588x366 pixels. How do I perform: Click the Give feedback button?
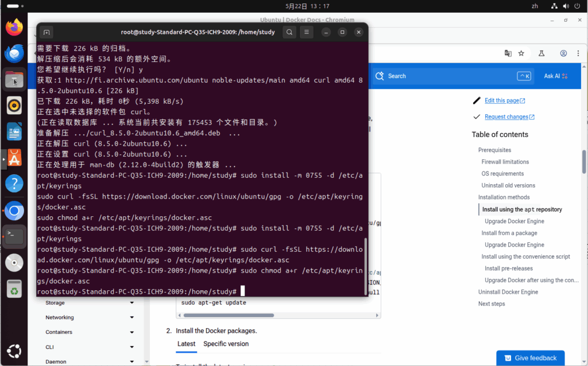[x=530, y=358]
